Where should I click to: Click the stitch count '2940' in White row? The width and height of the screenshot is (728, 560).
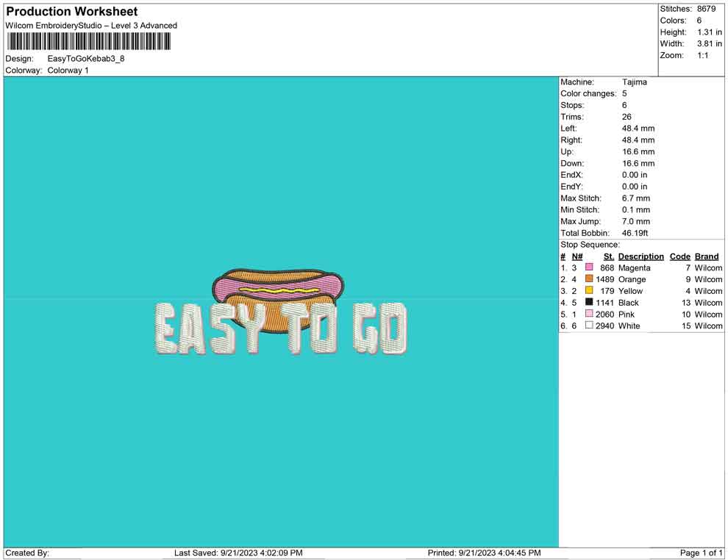tap(605, 326)
